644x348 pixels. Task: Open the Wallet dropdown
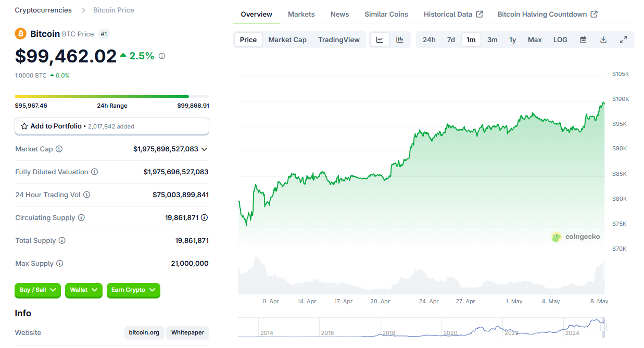pyautogui.click(x=84, y=290)
